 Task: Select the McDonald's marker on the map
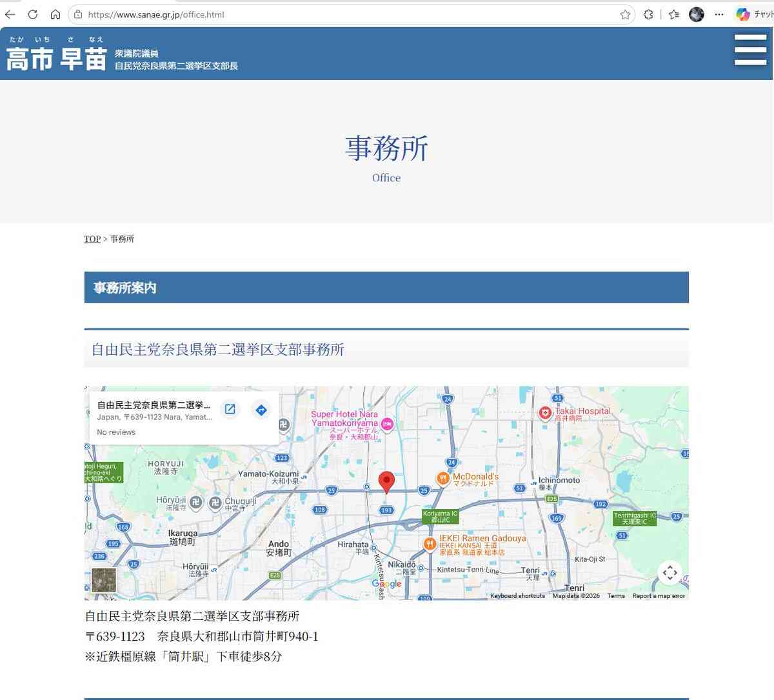[442, 478]
